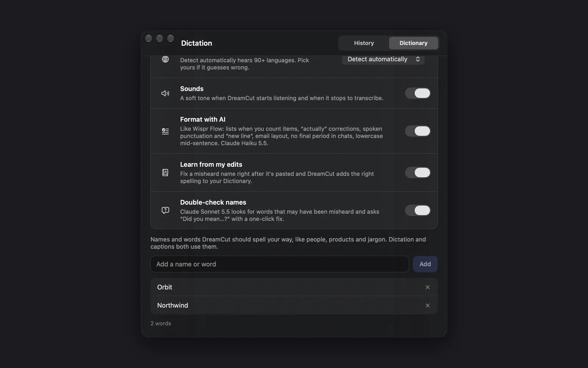Toggle the Double-check names switch
Image resolution: width=588 pixels, height=368 pixels.
[x=418, y=210]
